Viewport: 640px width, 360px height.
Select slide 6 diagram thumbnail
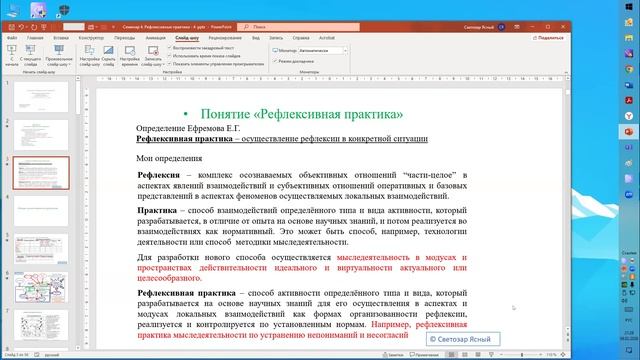41,287
